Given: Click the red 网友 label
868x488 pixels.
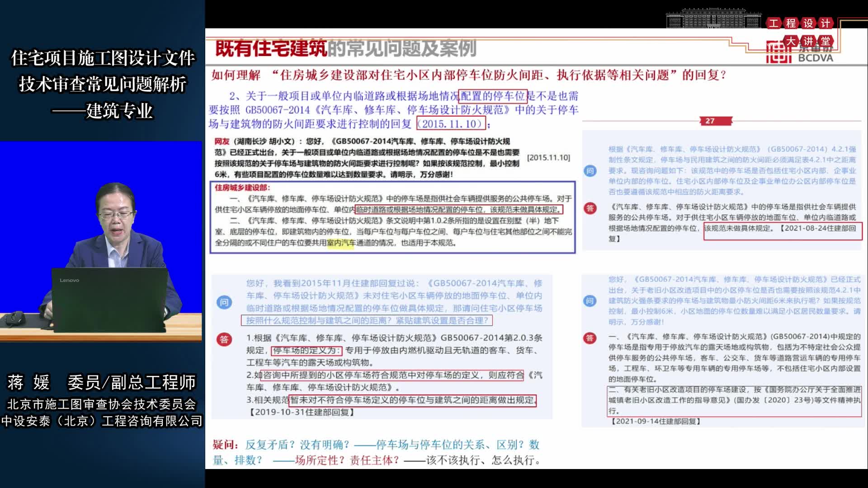Looking at the screenshot, I should tap(222, 141).
